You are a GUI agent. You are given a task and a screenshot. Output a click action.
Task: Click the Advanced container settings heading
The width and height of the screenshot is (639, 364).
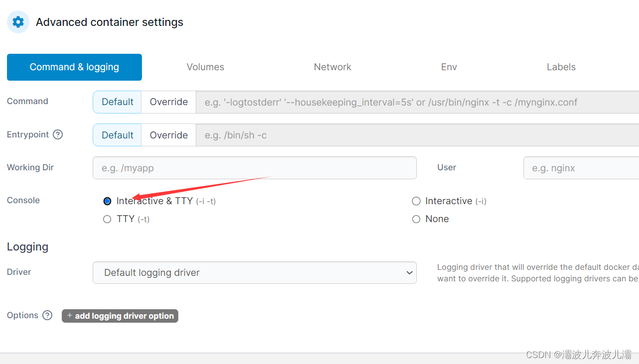110,22
